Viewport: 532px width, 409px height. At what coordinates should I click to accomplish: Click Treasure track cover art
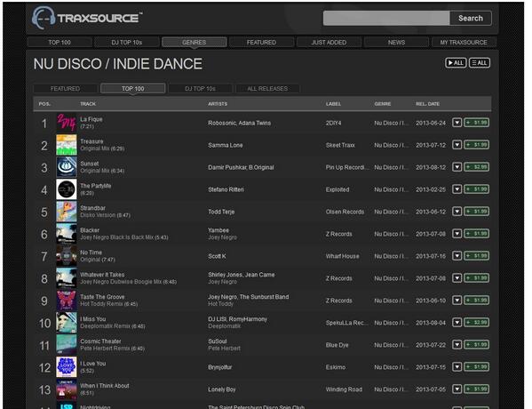pos(67,145)
